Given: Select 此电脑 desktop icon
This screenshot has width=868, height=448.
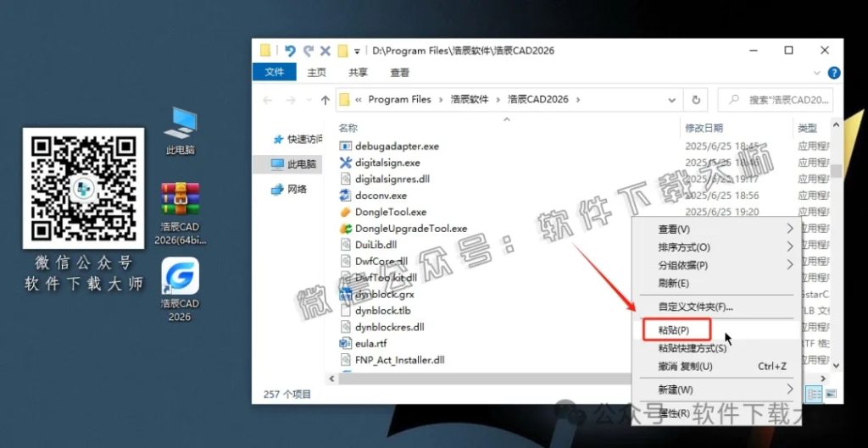Looking at the screenshot, I should coord(181,131).
